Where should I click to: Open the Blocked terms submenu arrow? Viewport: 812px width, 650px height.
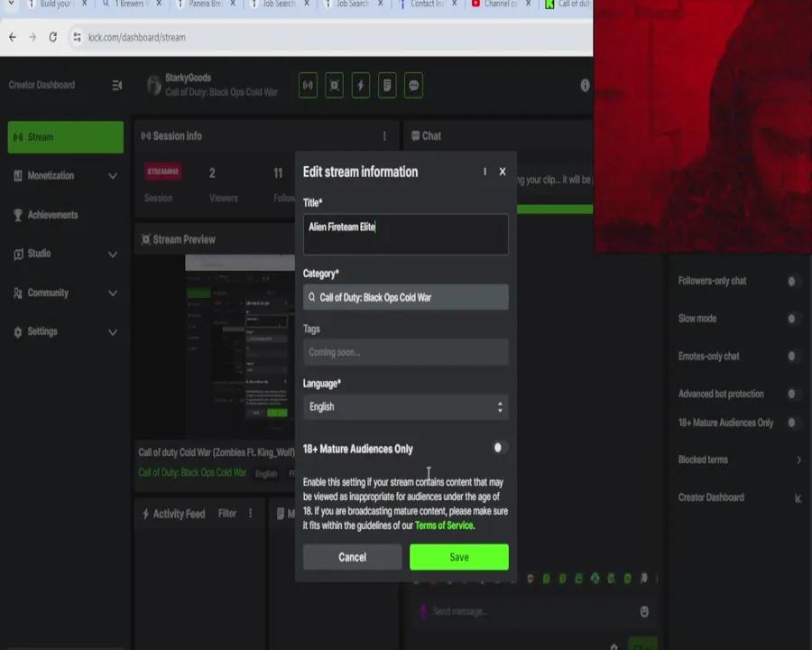(799, 460)
